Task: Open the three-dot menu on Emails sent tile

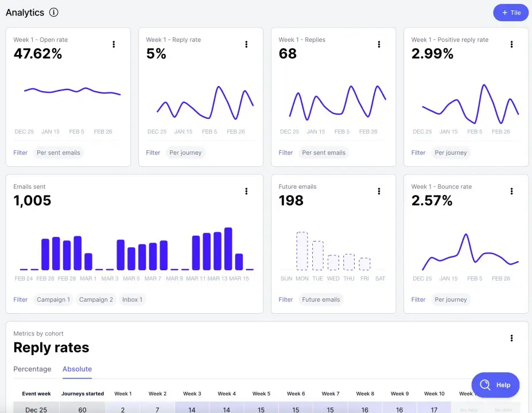Action: (246, 191)
